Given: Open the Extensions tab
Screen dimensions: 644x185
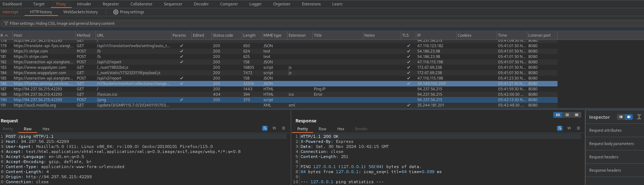Looking at the screenshot, I should tap(311, 4).
